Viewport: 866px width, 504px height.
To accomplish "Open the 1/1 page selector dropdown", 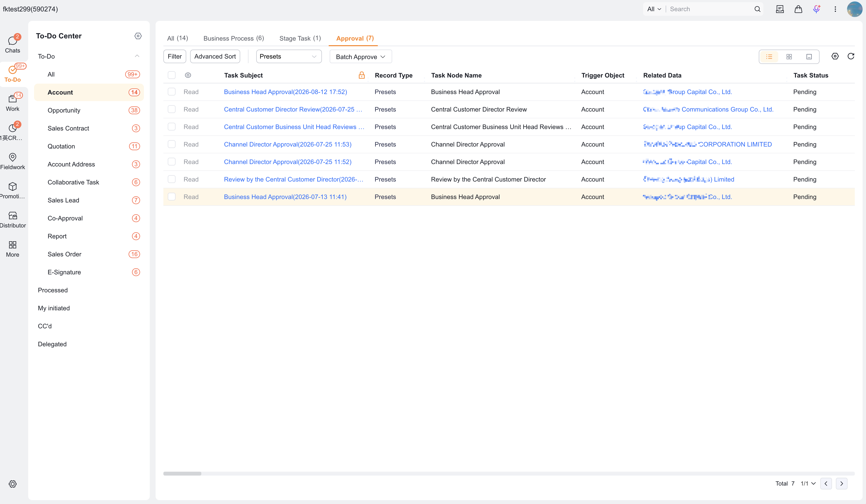I will (x=808, y=484).
